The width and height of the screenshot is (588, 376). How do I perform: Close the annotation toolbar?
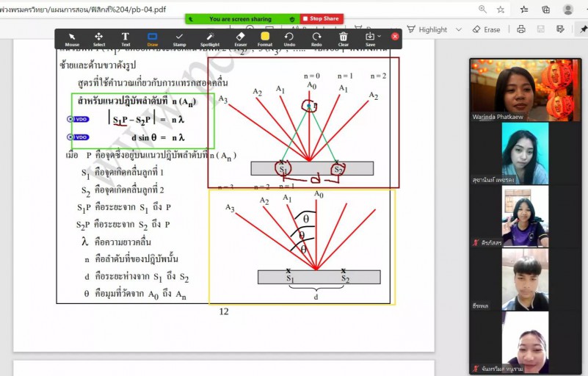coord(395,36)
